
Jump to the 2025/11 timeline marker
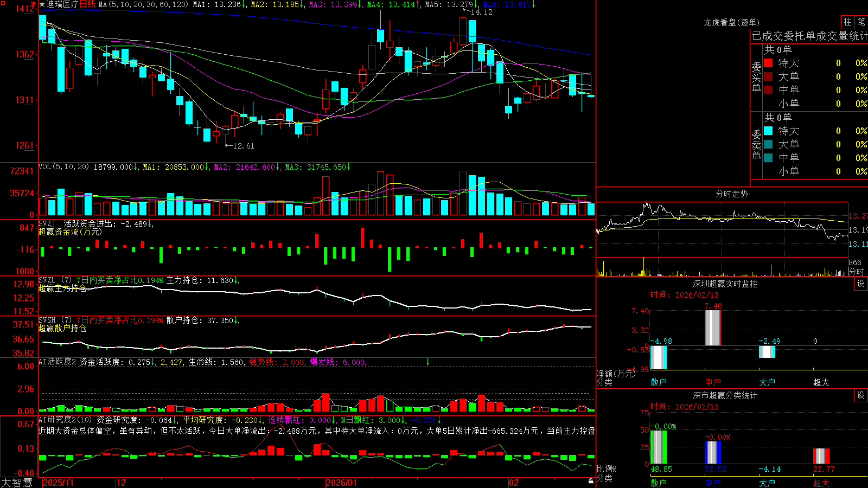click(x=58, y=483)
